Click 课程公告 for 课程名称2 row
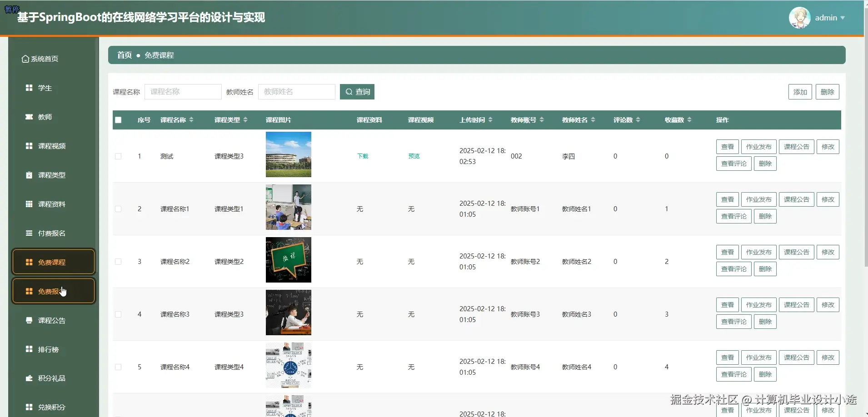 797,252
